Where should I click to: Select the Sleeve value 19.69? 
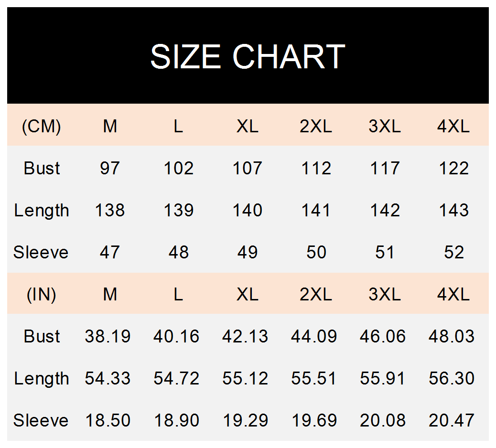click(x=314, y=420)
